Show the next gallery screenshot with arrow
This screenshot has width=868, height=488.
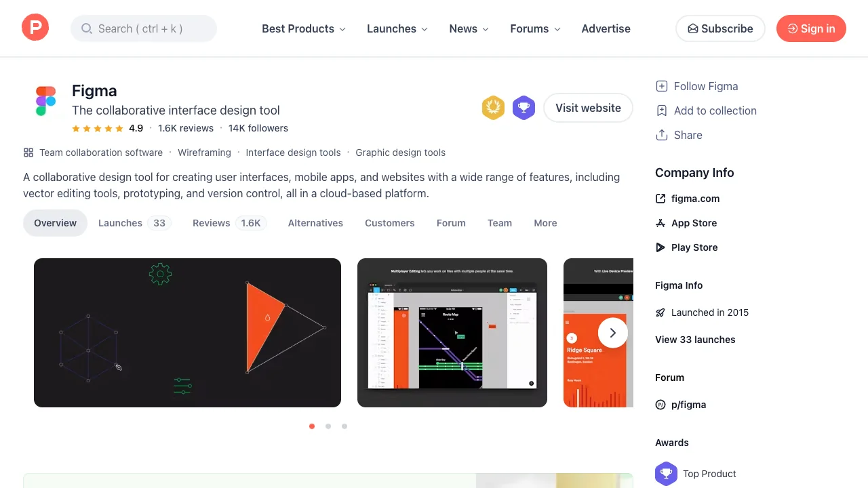(x=613, y=333)
